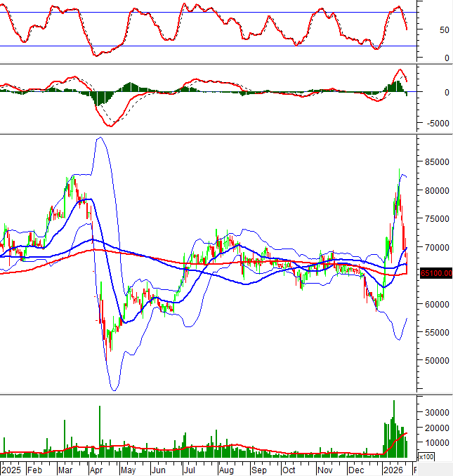Select the Oct label on the time axis
This screenshot has width=453, height=476.
point(288,469)
